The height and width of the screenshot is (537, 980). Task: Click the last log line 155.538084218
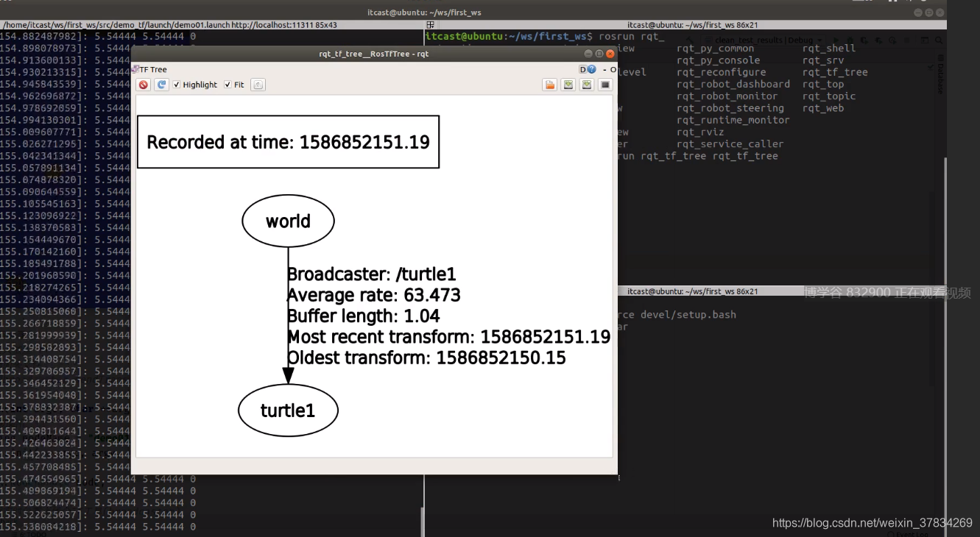(98, 527)
